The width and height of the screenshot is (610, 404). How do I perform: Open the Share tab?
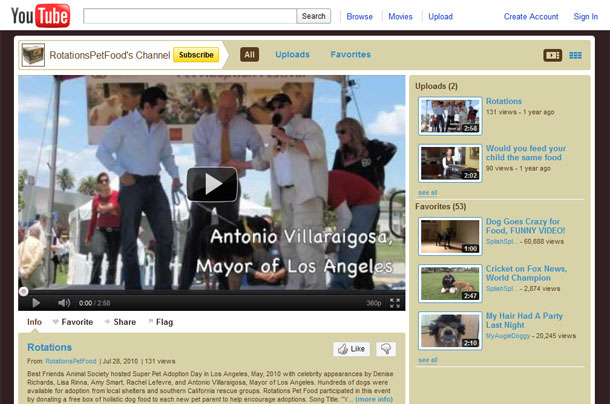[x=121, y=322]
